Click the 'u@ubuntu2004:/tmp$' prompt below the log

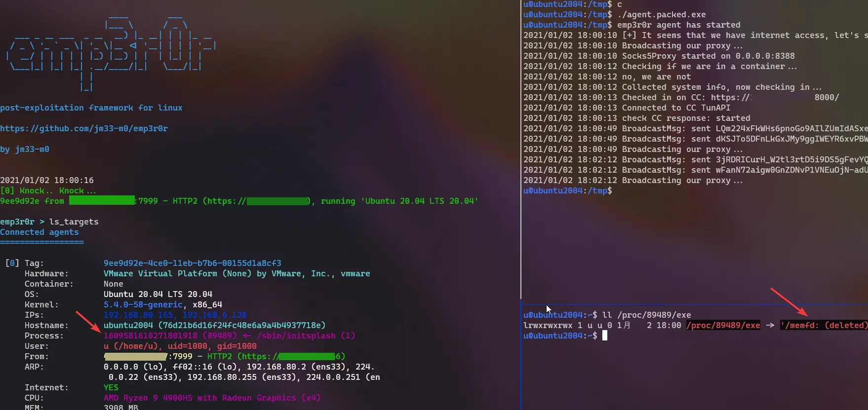[568, 190]
